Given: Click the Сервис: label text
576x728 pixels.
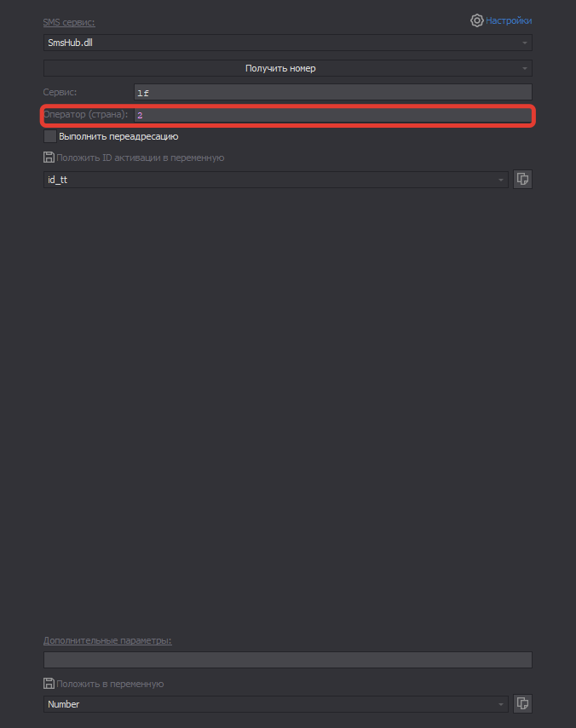Looking at the screenshot, I should click(x=60, y=92).
